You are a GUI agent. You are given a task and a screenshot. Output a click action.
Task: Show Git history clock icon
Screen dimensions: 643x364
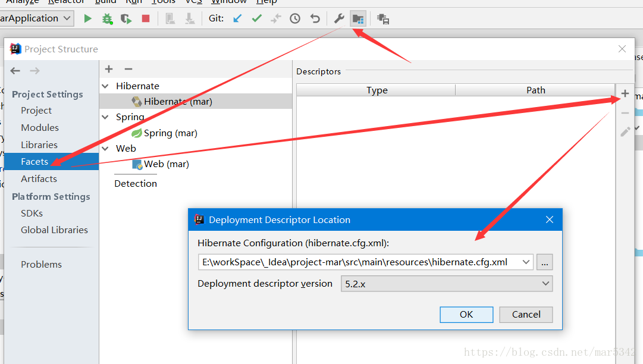[x=295, y=18]
